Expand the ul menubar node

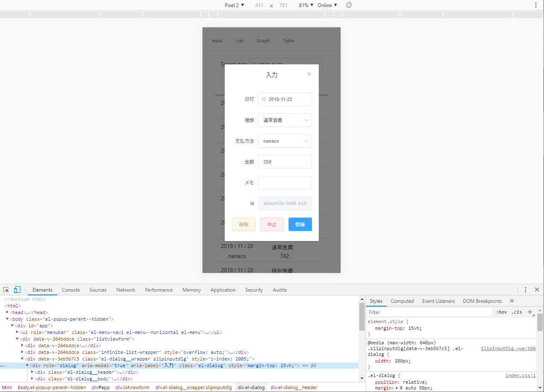pyautogui.click(x=17, y=332)
